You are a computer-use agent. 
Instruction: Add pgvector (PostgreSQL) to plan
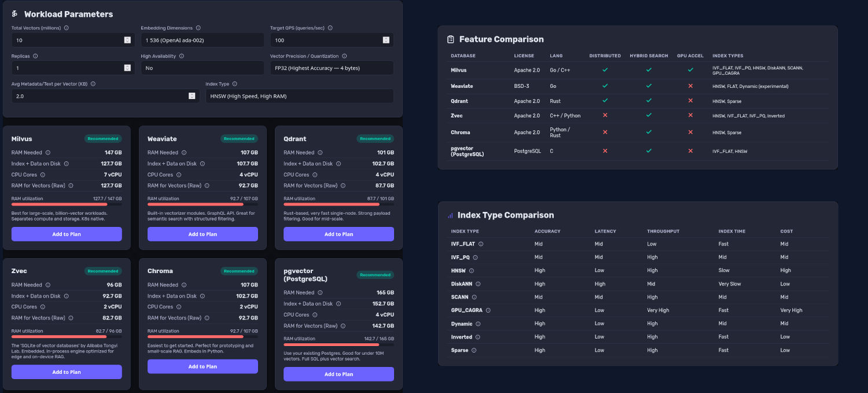(x=339, y=374)
